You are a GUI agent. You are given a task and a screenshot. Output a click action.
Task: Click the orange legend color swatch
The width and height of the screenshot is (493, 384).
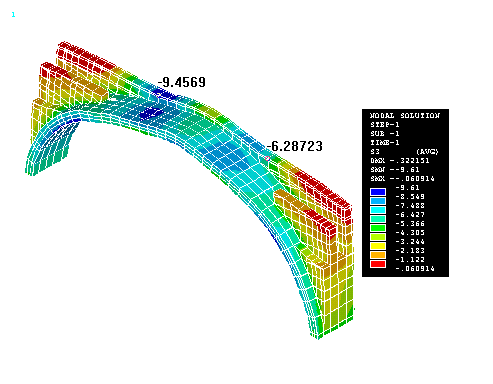tap(378, 255)
